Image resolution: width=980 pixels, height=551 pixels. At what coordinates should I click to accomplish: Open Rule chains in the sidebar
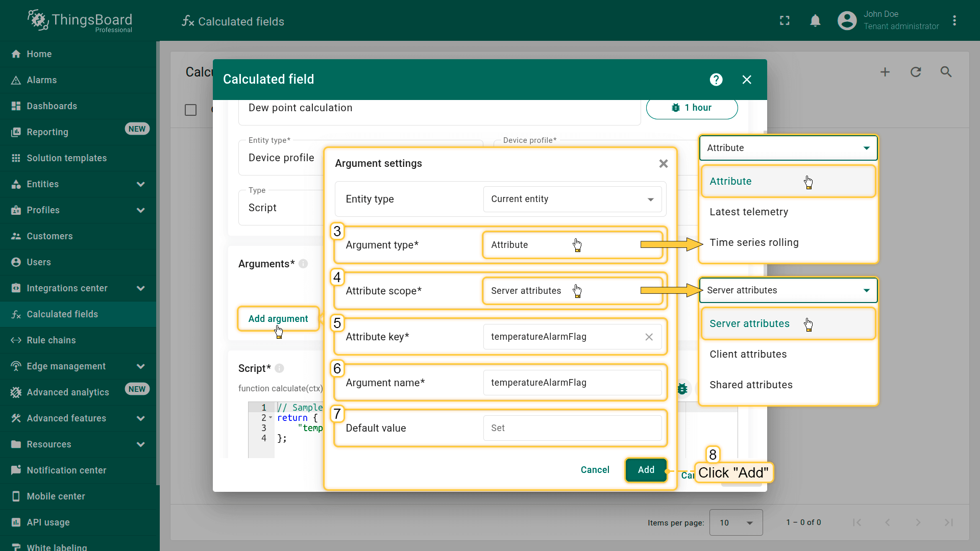[51, 340]
